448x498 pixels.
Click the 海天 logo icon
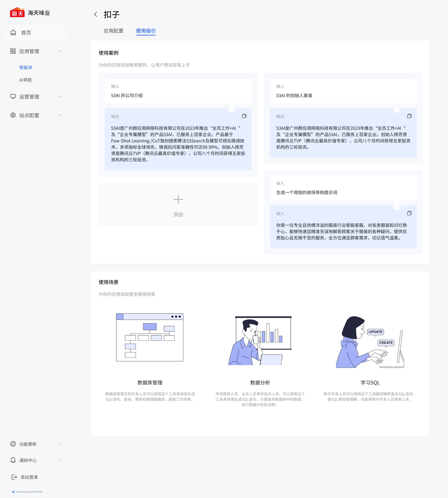coord(17,12)
